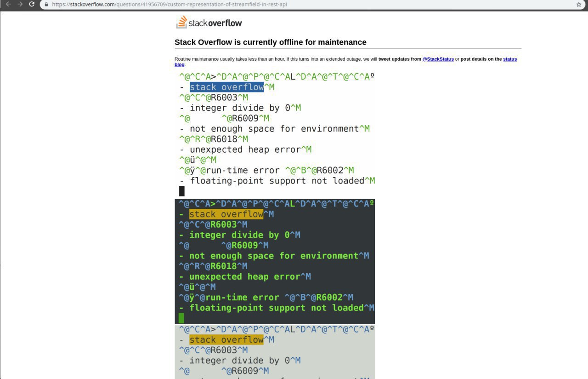Image resolution: width=588 pixels, height=379 pixels.
Task: Click the black block cursor in the white terminal
Action: tap(181, 191)
